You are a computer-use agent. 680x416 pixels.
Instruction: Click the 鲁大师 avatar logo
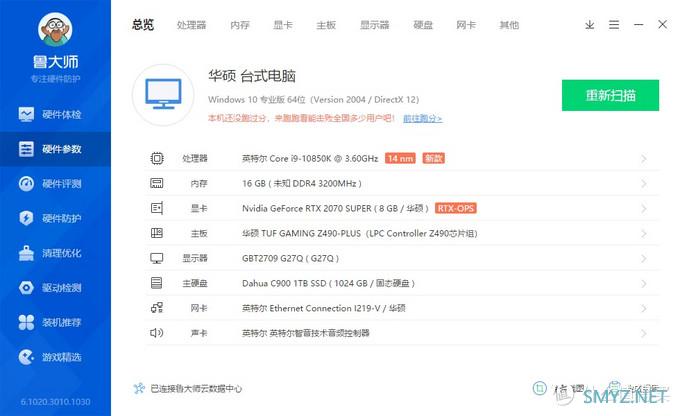pyautogui.click(x=55, y=29)
